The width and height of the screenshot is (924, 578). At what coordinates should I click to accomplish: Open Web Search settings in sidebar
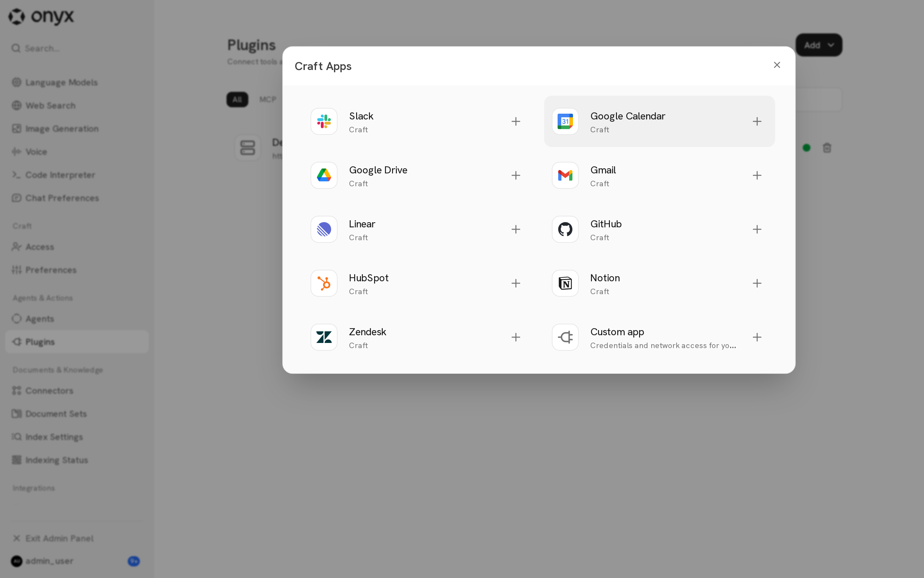coord(76,105)
